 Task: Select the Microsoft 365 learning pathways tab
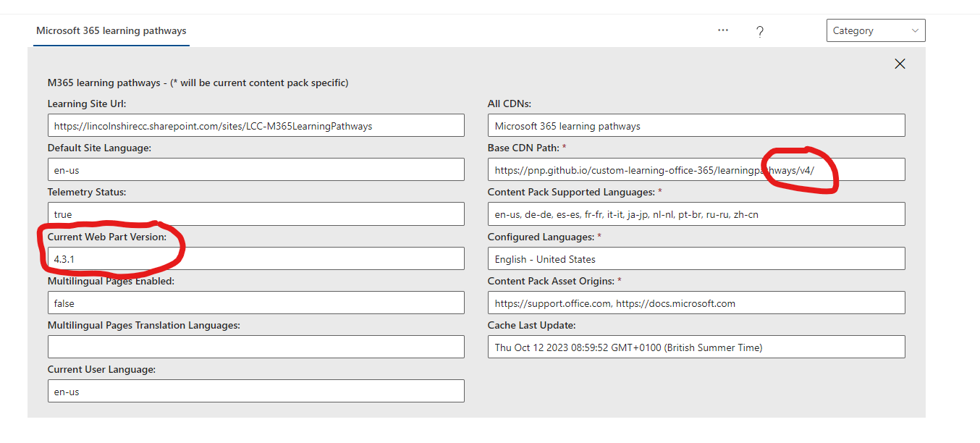coord(110,31)
